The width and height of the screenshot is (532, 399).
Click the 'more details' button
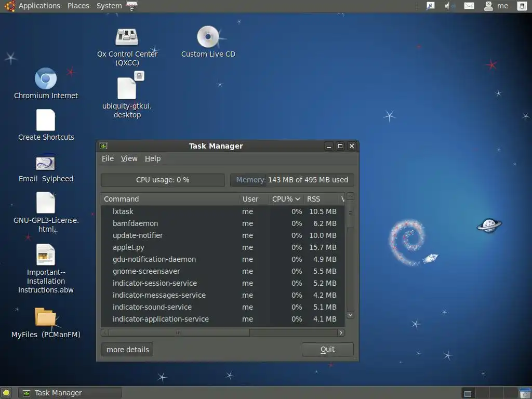coord(127,350)
